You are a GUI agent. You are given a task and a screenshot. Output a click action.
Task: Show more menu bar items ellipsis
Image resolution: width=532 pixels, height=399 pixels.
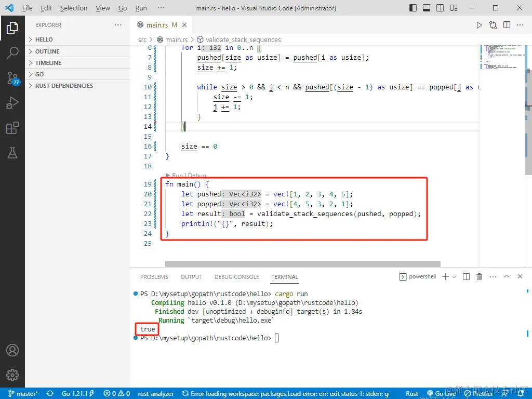point(161,8)
